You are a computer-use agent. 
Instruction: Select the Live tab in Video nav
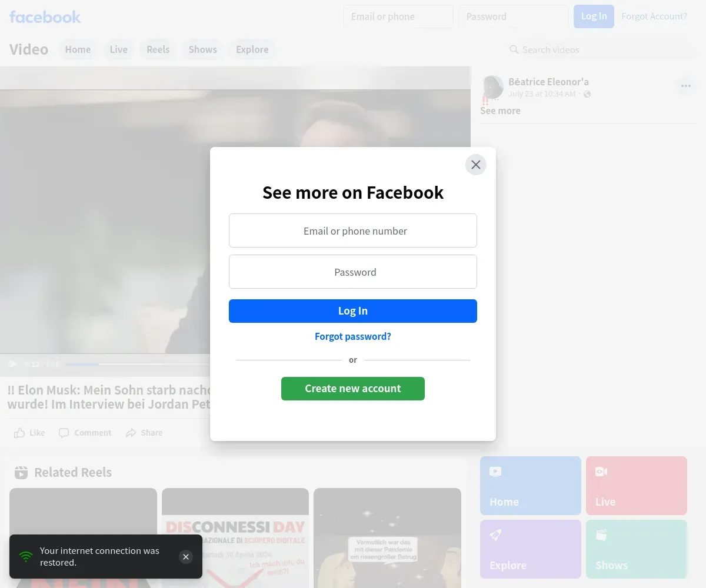118,49
